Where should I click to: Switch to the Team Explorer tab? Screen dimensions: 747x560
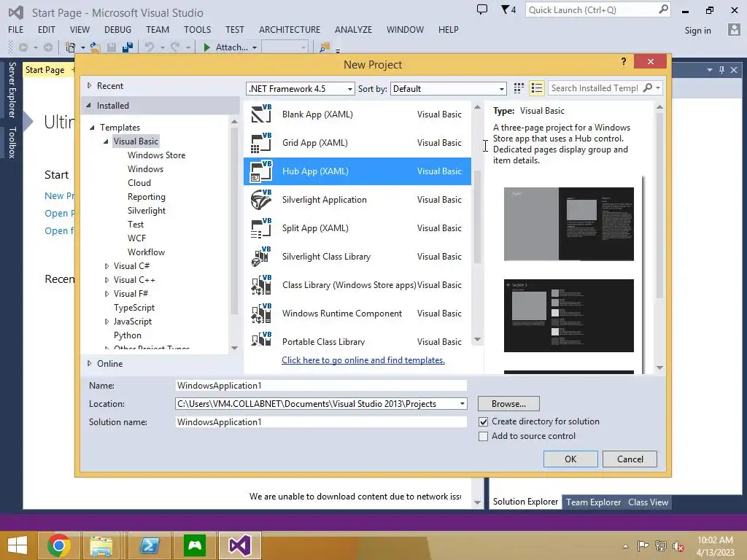point(593,502)
